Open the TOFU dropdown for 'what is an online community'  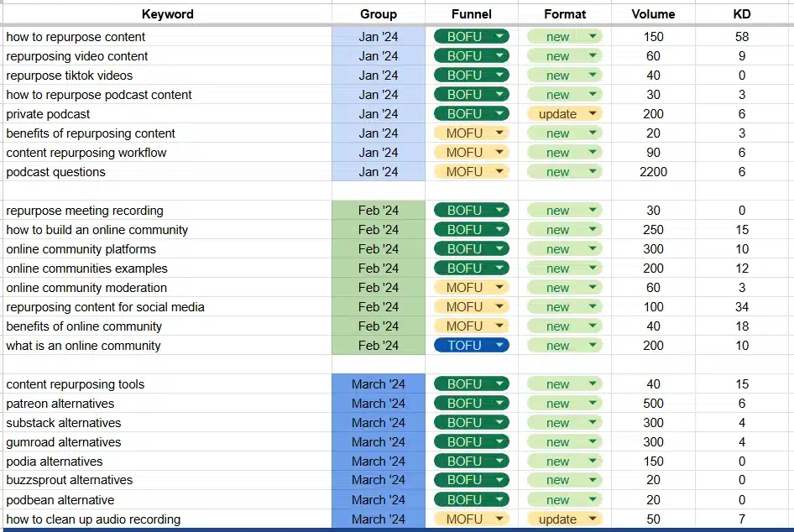coord(471,345)
